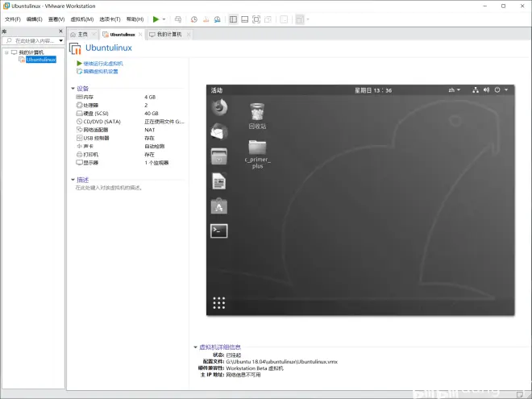Collapse the 我的计算机 tree node

6,52
